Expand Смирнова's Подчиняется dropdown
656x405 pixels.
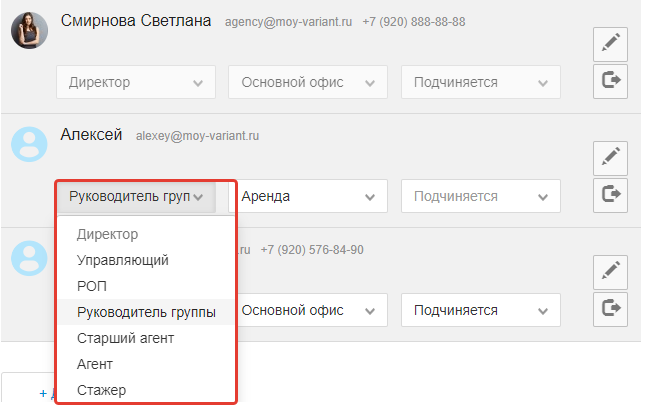coord(480,82)
